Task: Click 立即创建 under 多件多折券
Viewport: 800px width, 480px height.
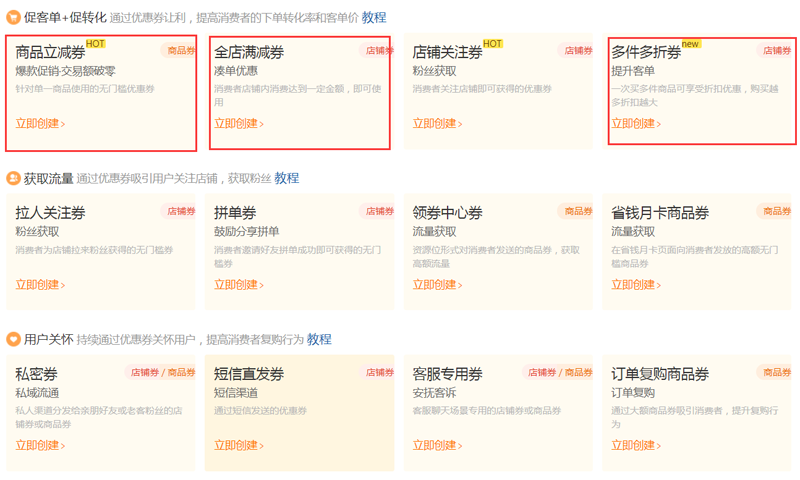Action: click(x=636, y=124)
